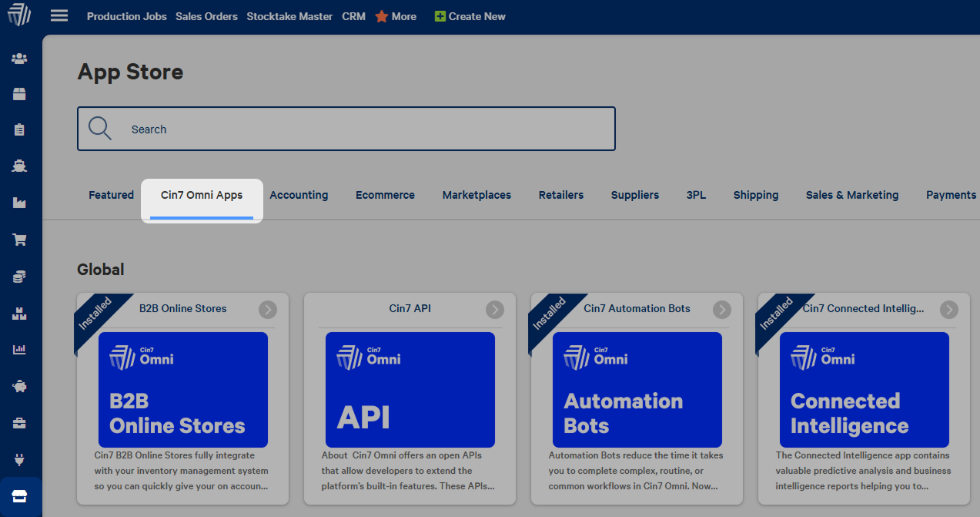Click the 'Cin7 B2B Online Stores fully integrate' description
This screenshot has width=980, height=517.
[182, 471]
